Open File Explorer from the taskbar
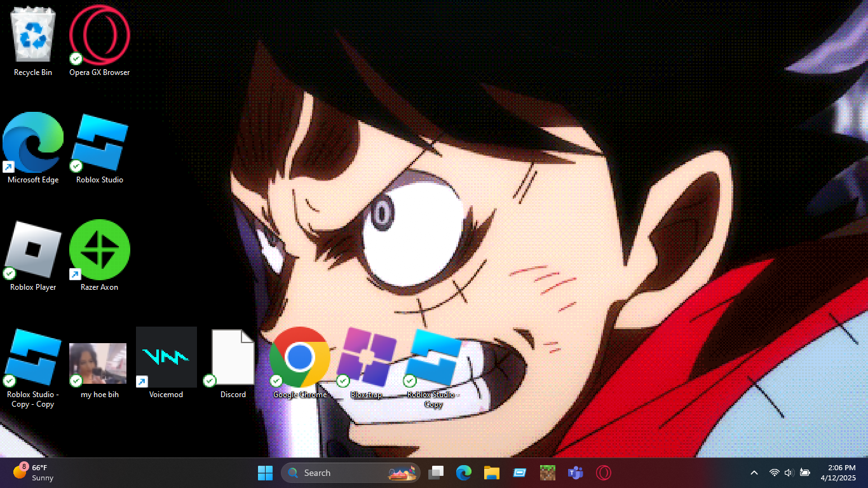The image size is (868, 488). tap(492, 473)
